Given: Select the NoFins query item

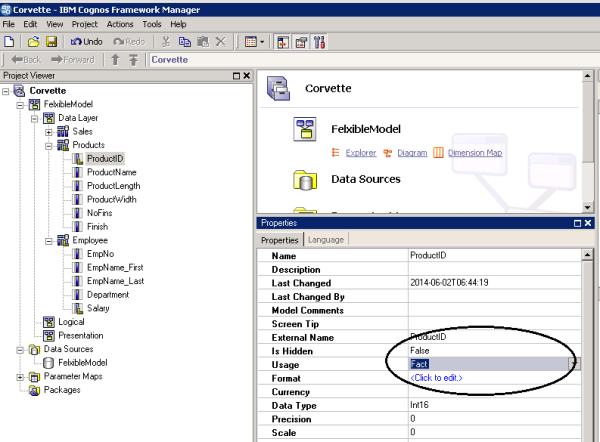Looking at the screenshot, I should coord(99,213).
